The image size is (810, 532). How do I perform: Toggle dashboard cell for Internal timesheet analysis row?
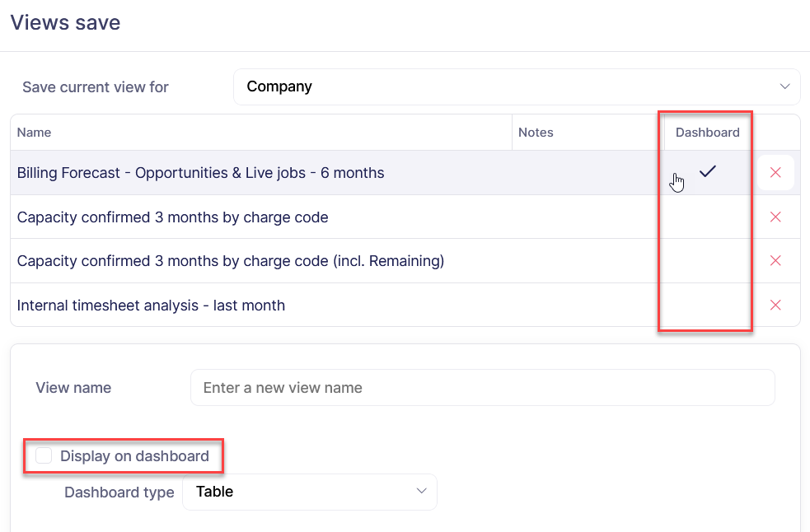click(707, 306)
